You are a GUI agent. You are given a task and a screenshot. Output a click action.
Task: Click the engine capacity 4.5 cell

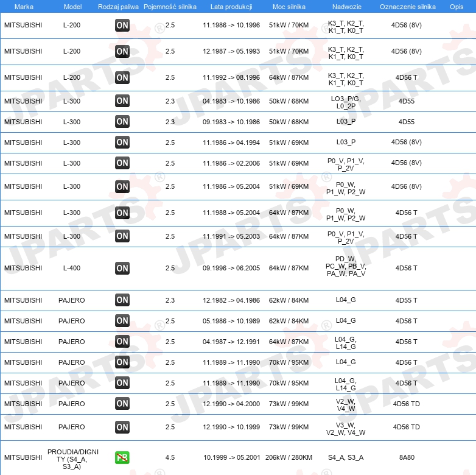(170, 457)
